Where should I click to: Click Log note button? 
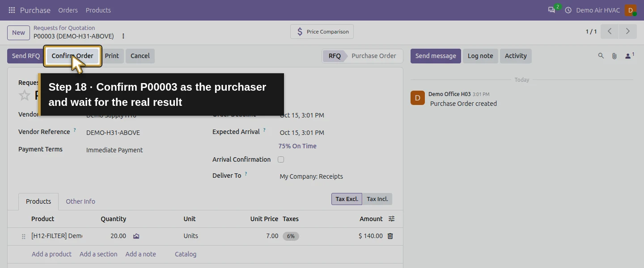[480, 56]
